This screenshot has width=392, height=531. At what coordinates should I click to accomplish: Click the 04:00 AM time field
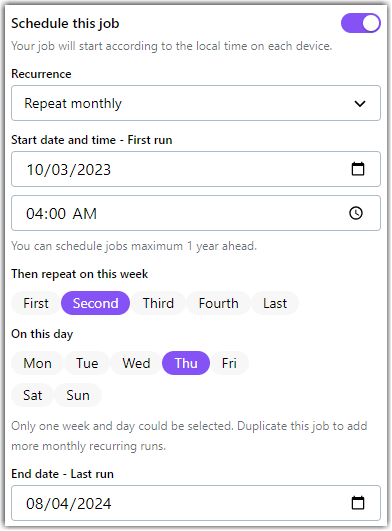[x=196, y=213]
